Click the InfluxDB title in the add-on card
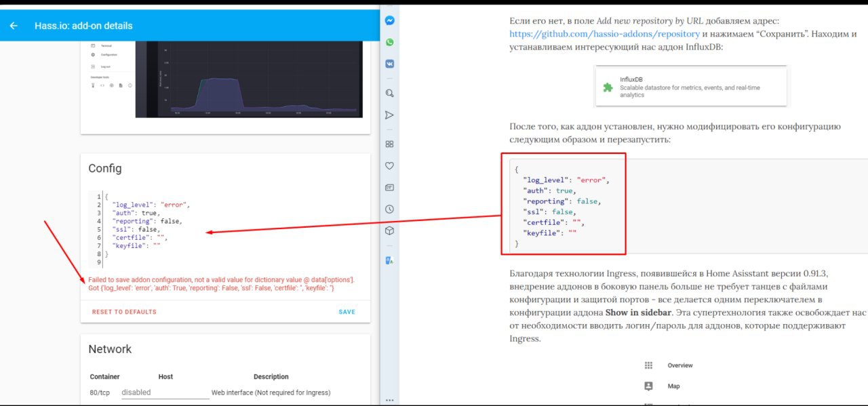The height and width of the screenshot is (406, 868). 631,79
